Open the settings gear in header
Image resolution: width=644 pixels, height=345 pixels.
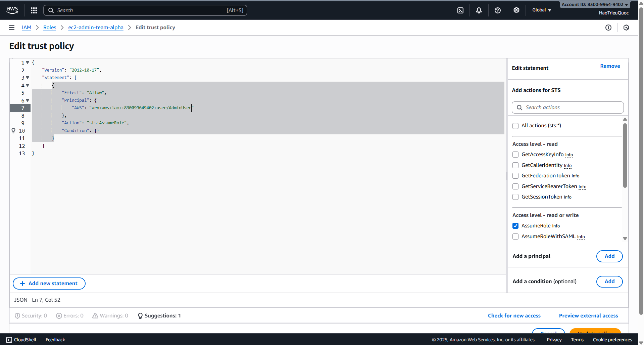click(x=516, y=10)
